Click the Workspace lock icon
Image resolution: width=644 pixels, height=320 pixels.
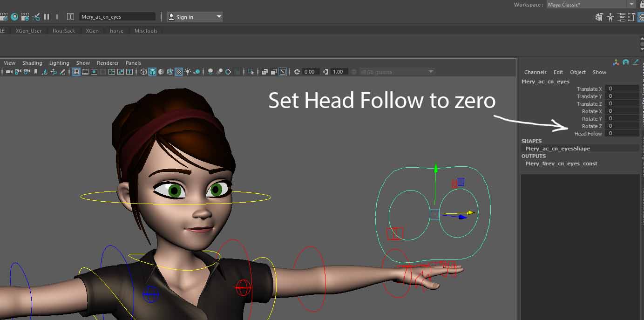point(641,4)
